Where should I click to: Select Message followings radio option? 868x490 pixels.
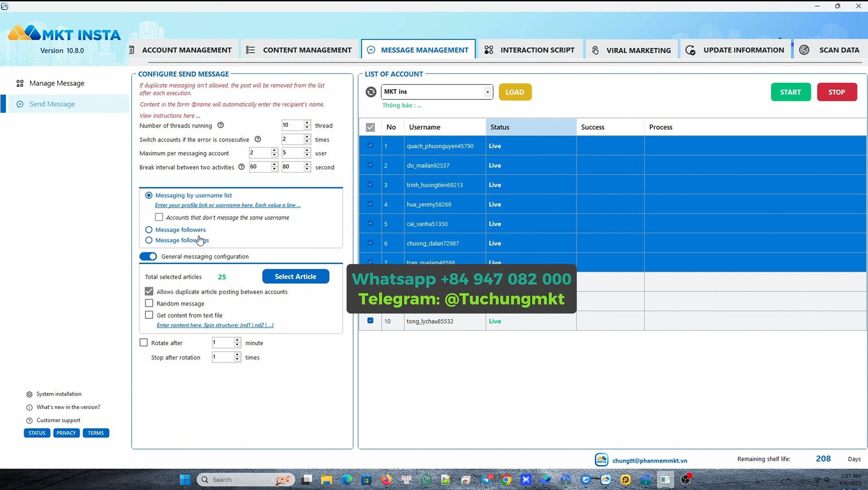[149, 240]
